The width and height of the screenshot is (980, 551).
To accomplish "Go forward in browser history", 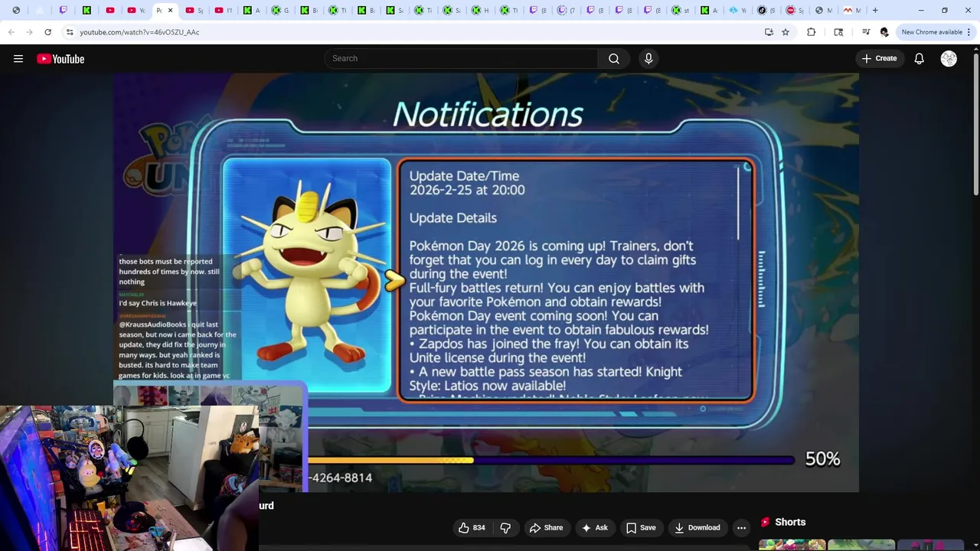I will pos(29,32).
